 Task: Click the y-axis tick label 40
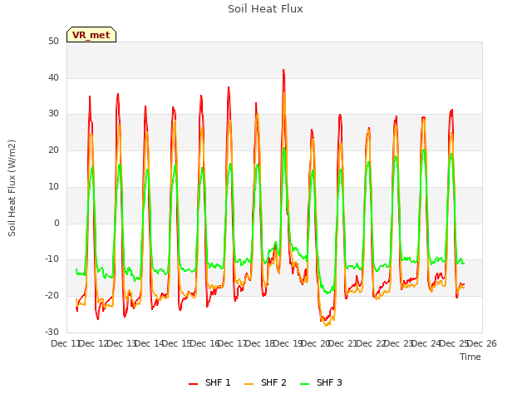(53, 77)
